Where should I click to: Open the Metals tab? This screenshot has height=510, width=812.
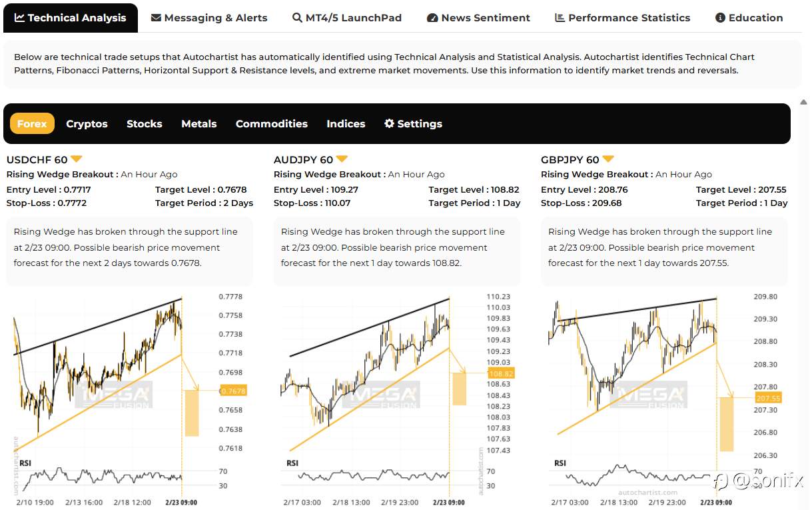[199, 123]
